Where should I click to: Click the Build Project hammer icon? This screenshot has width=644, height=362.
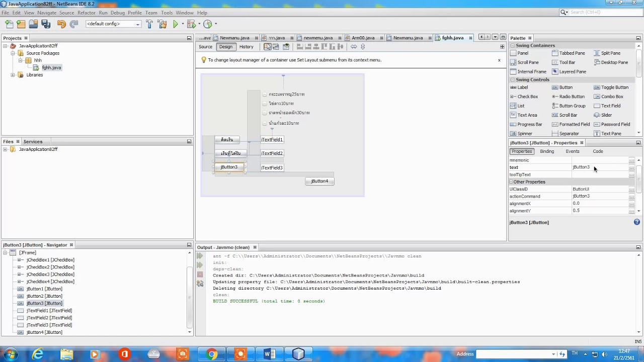[149, 24]
